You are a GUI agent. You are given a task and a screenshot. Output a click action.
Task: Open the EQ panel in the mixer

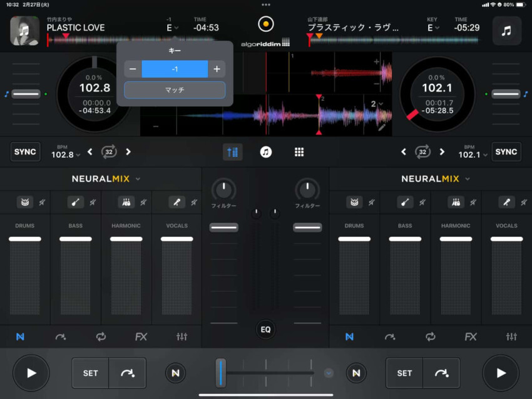click(266, 329)
